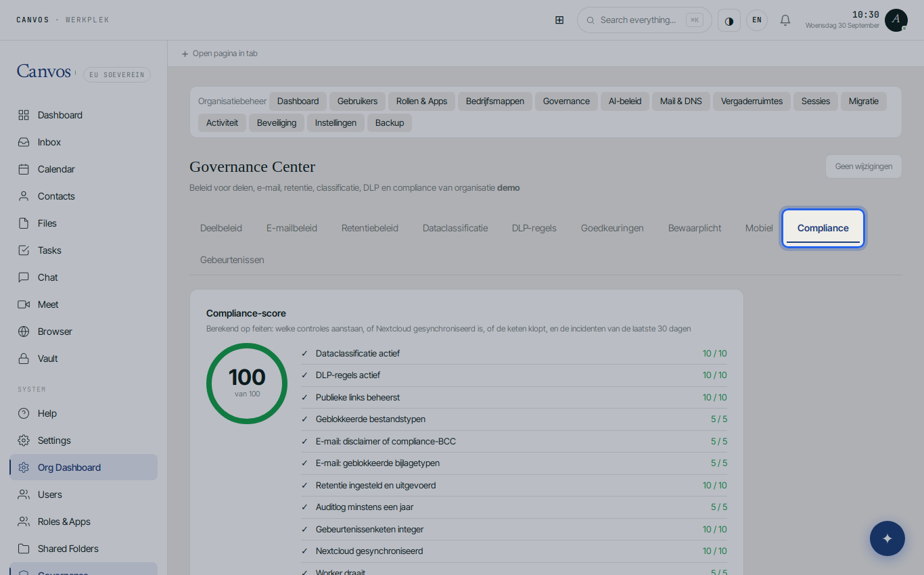Click the Settings gear icon
The width and height of the screenshot is (924, 575).
[x=24, y=440]
